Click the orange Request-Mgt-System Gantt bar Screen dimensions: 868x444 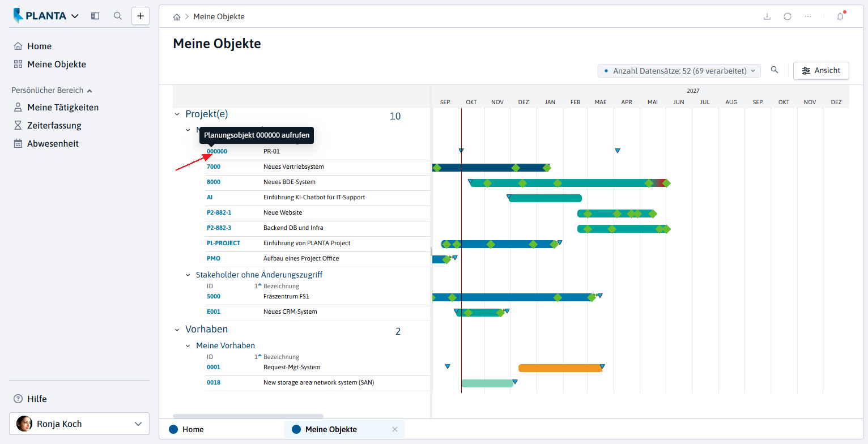560,368
